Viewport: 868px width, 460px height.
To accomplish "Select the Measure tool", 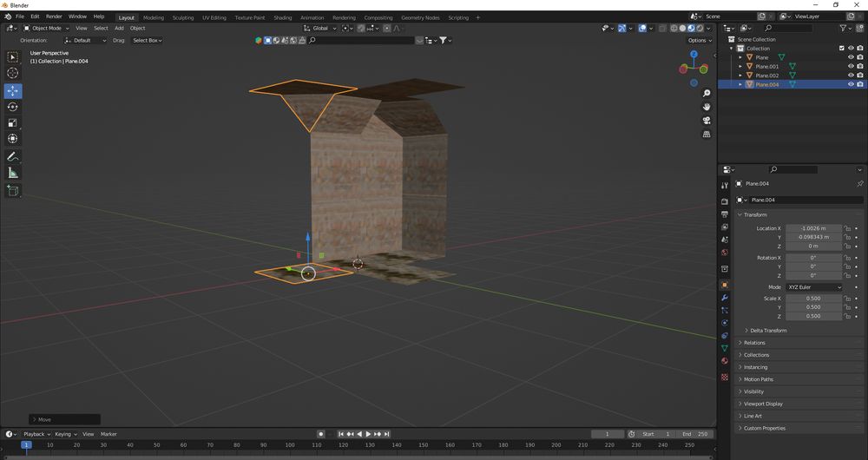I will click(13, 174).
